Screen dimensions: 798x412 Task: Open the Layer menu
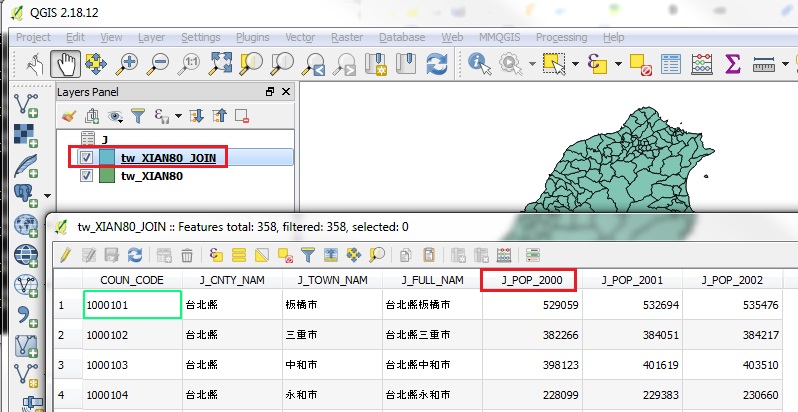(151, 37)
